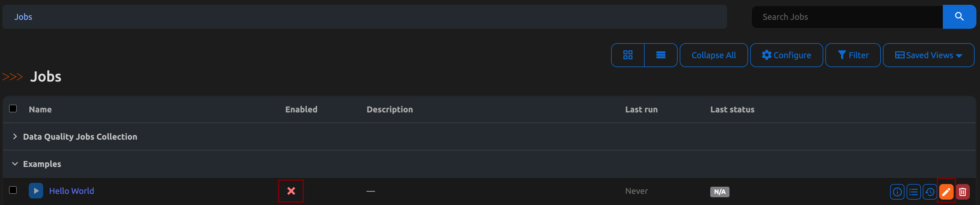Viewport: 980px width, 205px height.
Task: Open the Filter options
Action: point(853,55)
